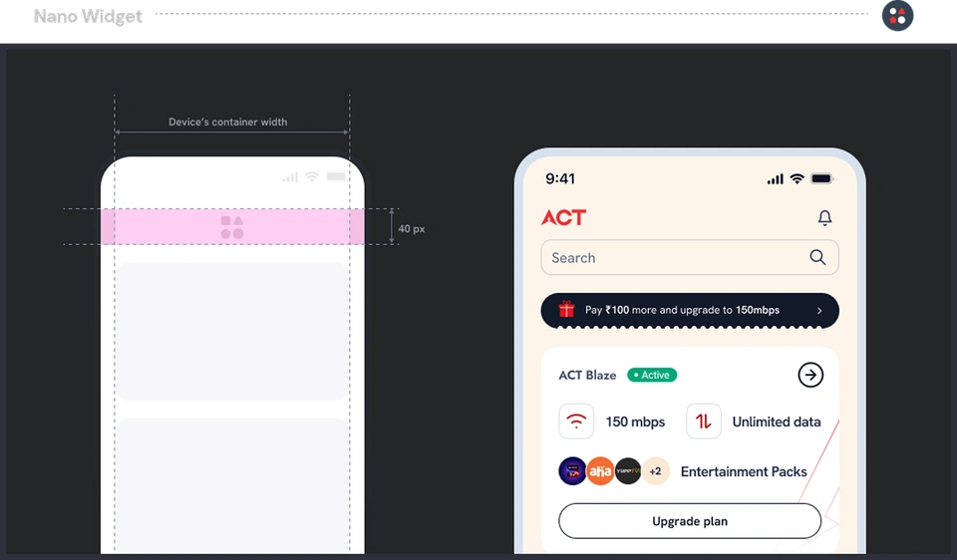Click the notification bell icon
The height and width of the screenshot is (560, 957).
coord(824,218)
